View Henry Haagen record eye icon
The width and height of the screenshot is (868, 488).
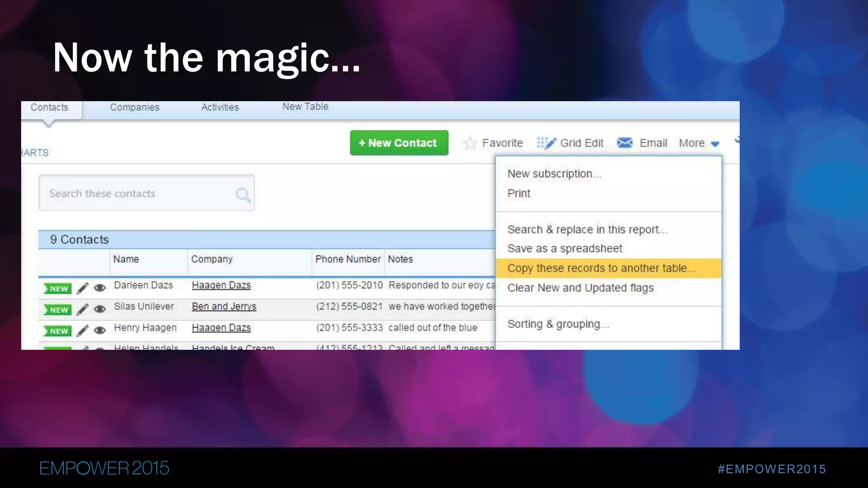(100, 331)
